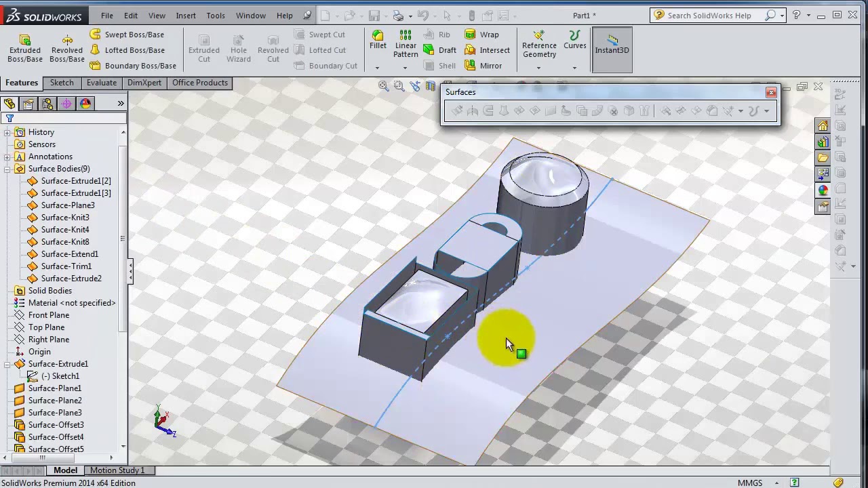The image size is (868, 488).
Task: Toggle the Instant3D button
Action: point(612,49)
